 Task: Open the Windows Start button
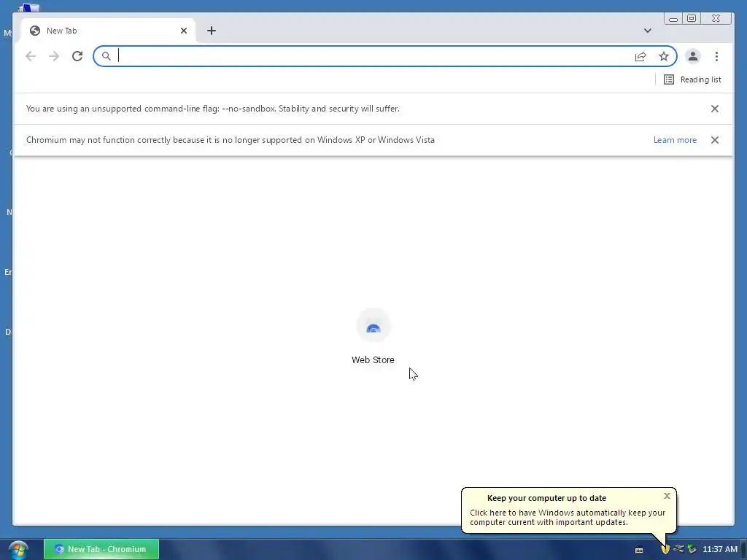click(18, 550)
